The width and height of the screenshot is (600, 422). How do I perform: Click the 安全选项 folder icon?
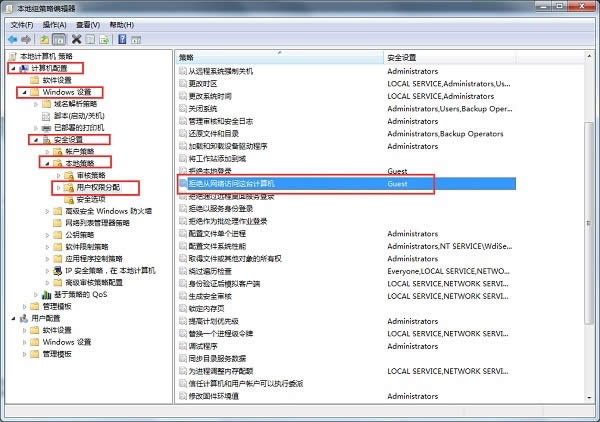coord(69,199)
